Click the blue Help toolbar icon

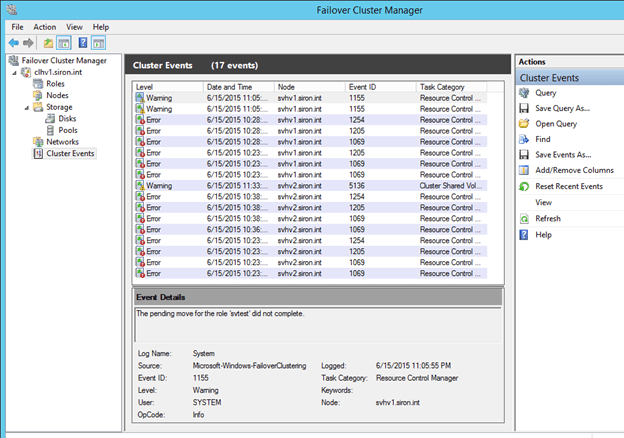pos(81,44)
